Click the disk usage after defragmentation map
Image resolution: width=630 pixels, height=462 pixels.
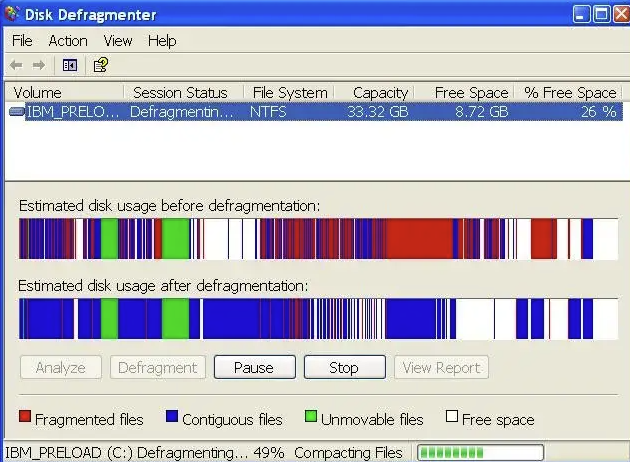[x=318, y=319]
